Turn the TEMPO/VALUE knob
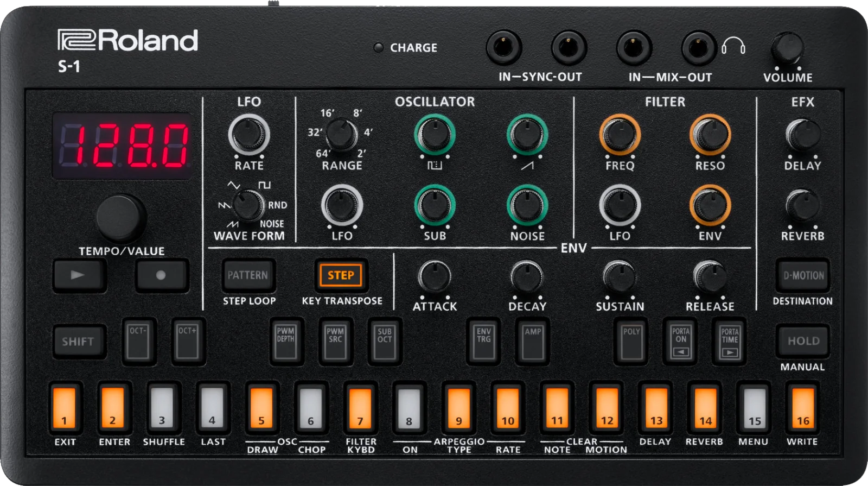Viewport: 868px width, 486px height. pyautogui.click(x=121, y=218)
